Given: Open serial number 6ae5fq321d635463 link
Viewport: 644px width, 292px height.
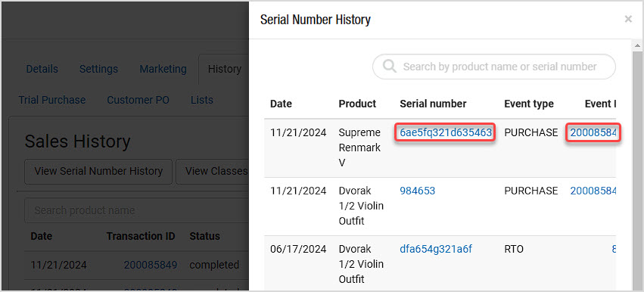Looking at the screenshot, I should 446,132.
